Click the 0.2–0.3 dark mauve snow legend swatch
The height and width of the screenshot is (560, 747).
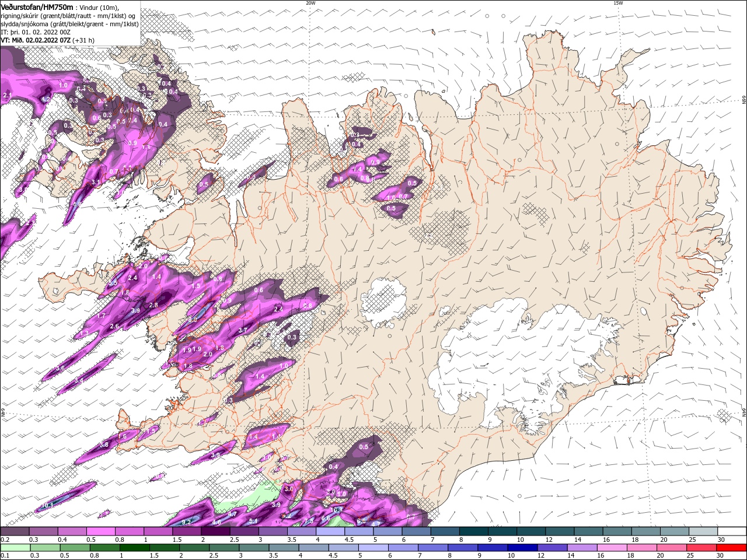click(15, 531)
